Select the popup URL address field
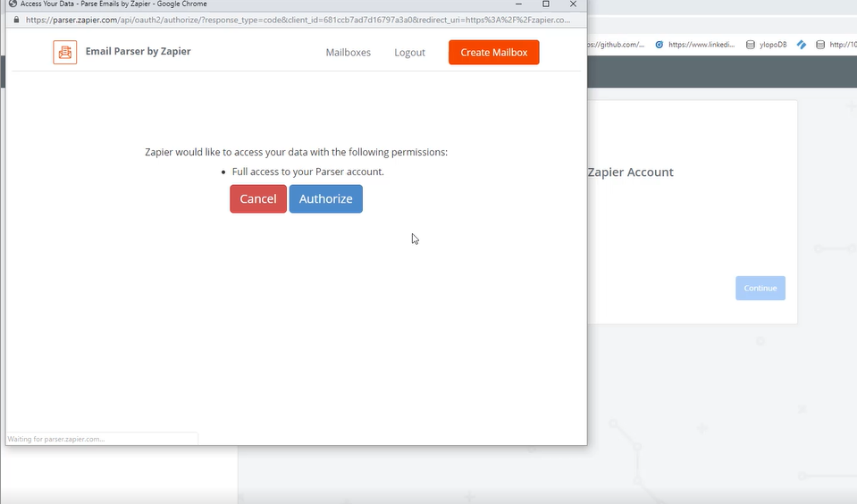The image size is (857, 504). coord(298,20)
